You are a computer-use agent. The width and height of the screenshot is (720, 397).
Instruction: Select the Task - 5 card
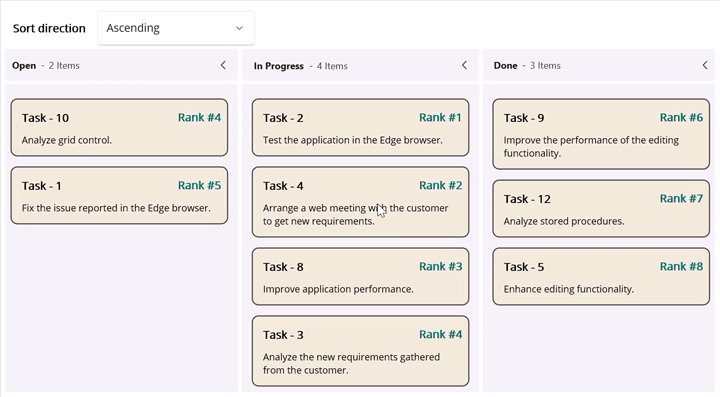[601, 276]
